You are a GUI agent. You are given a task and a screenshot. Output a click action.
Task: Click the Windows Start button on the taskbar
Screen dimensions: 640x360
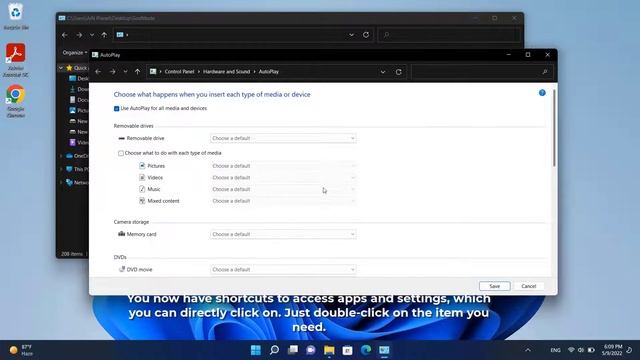(256, 350)
